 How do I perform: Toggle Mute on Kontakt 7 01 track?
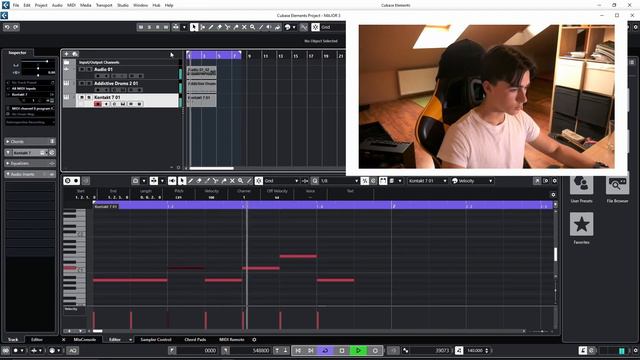click(82, 98)
